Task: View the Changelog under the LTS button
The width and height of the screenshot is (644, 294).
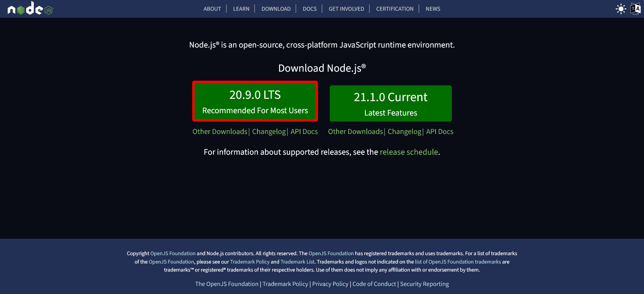Action: 269,132
